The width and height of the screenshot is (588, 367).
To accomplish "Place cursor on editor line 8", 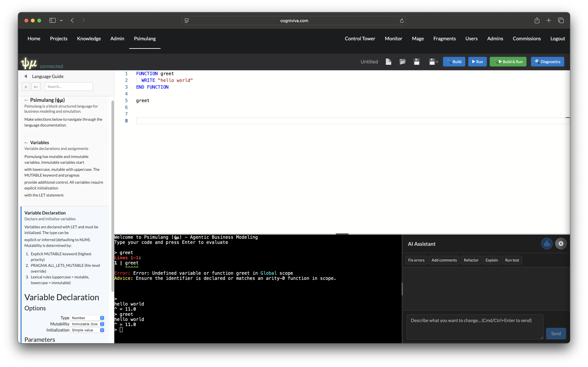I will (353, 121).
